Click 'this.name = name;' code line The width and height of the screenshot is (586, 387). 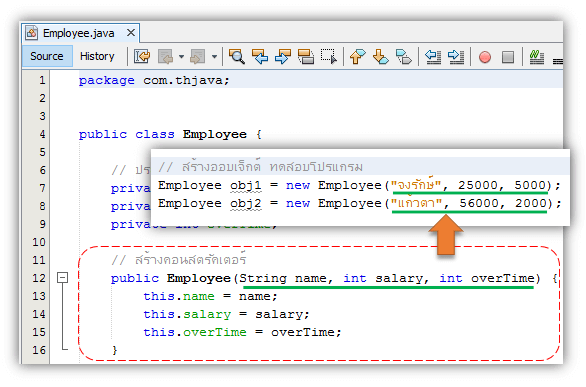tap(210, 296)
